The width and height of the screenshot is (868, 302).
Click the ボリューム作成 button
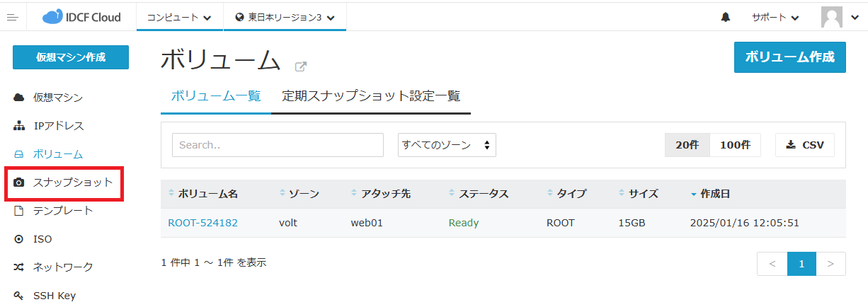[789, 57]
